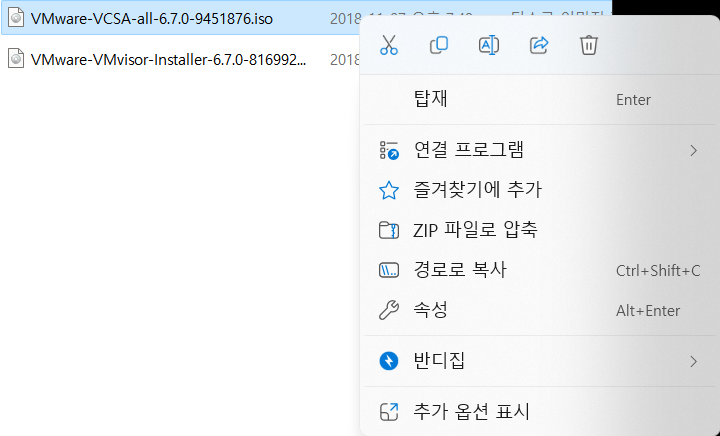
Task: Click the open-with list icon
Action: point(389,150)
